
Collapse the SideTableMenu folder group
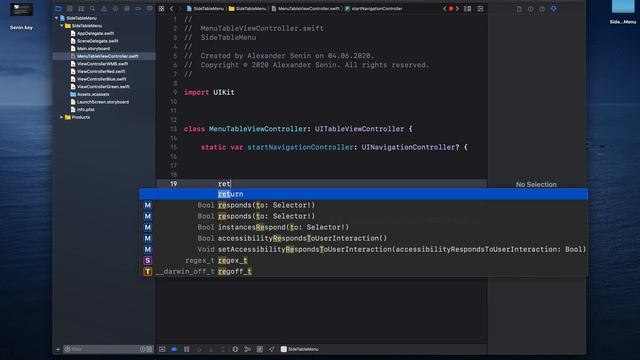(x=62, y=26)
